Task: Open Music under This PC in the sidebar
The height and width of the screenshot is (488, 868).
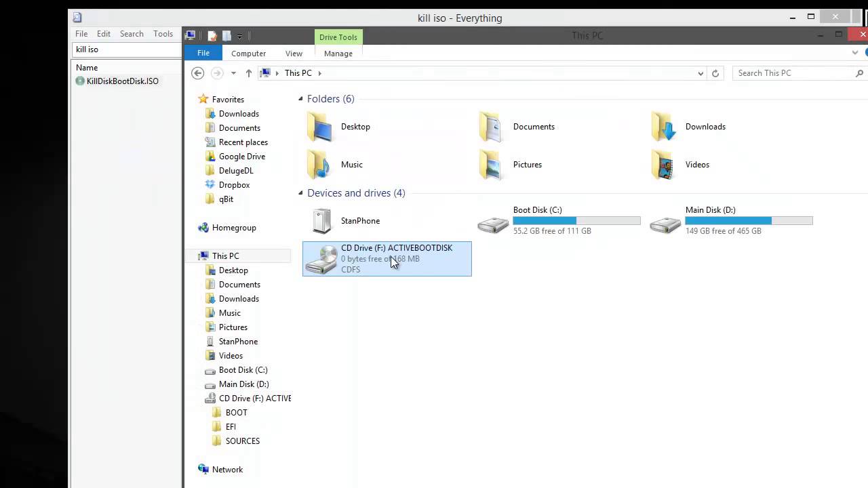Action: tap(229, 313)
